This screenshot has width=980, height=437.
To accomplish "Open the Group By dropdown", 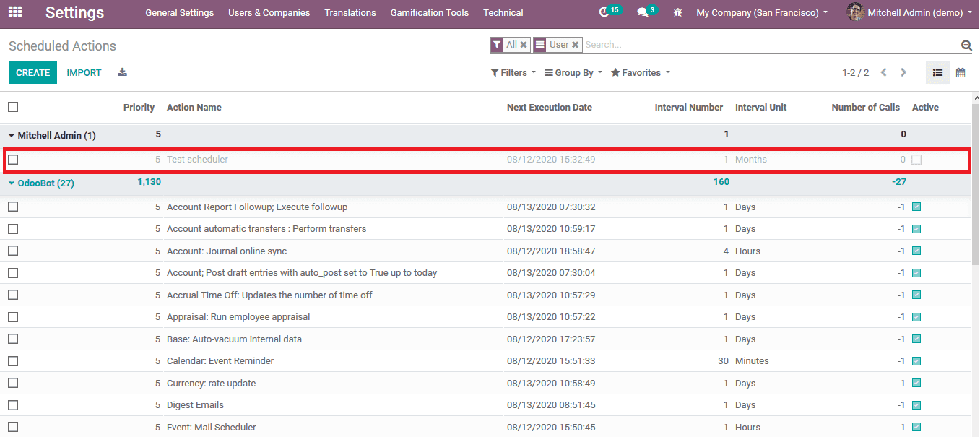I will click(x=573, y=72).
